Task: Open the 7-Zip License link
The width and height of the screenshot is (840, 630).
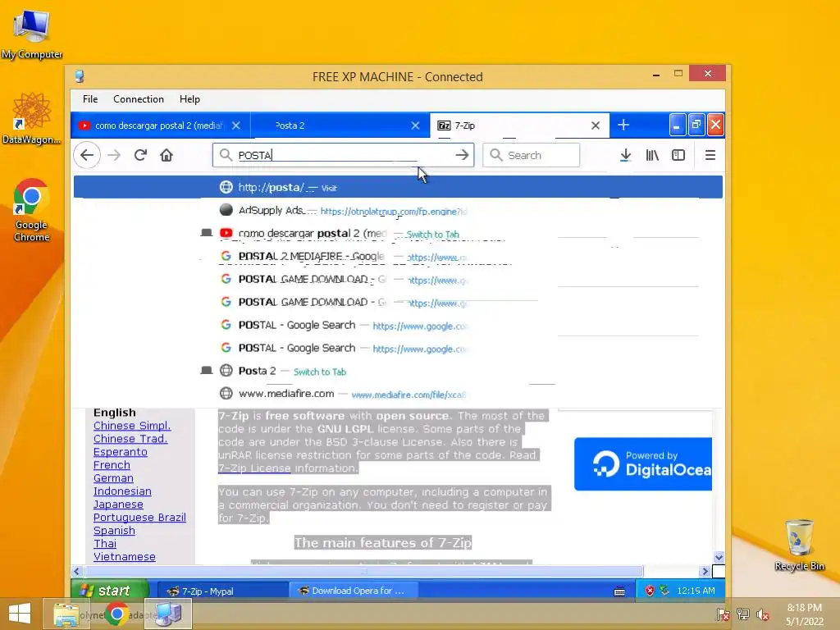Action: [x=254, y=468]
